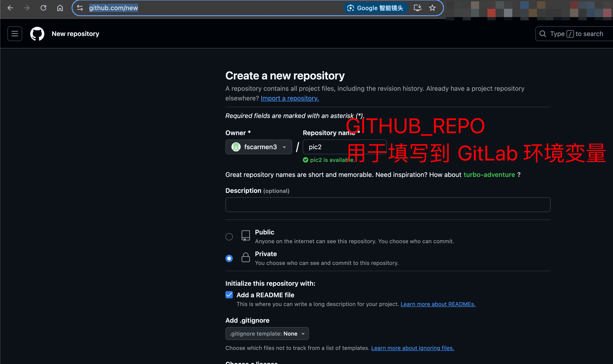
Task: Open the browser home page icon
Action: 60,8
